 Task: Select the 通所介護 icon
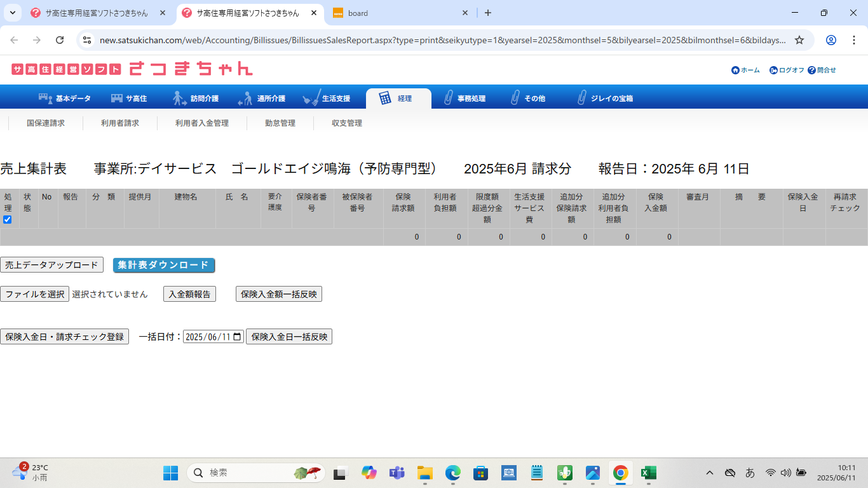click(245, 98)
